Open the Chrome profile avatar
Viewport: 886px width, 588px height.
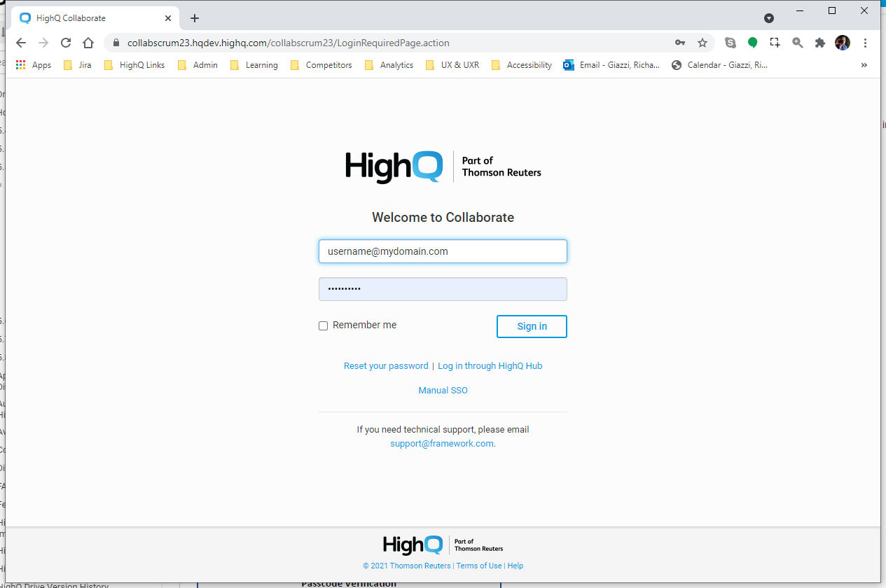pyautogui.click(x=843, y=43)
